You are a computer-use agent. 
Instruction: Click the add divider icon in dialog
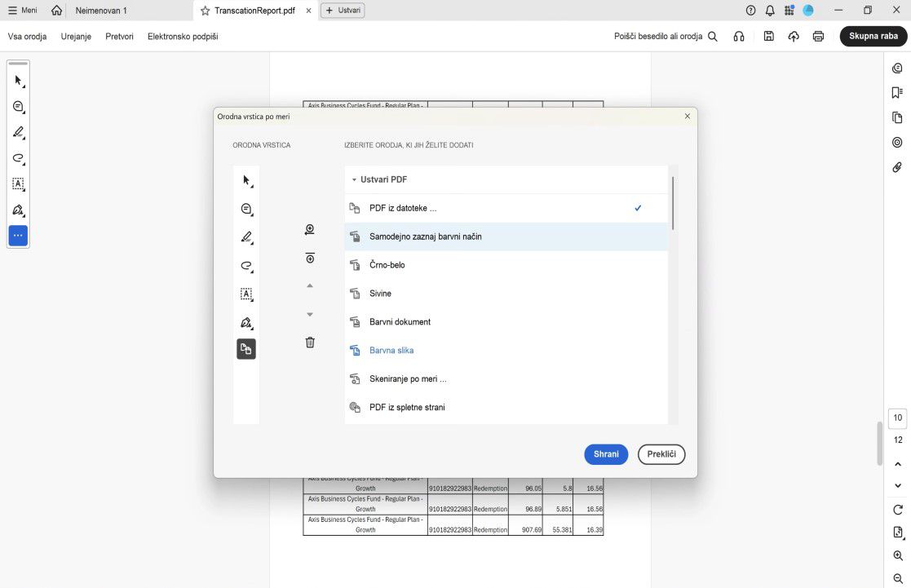coord(310,258)
